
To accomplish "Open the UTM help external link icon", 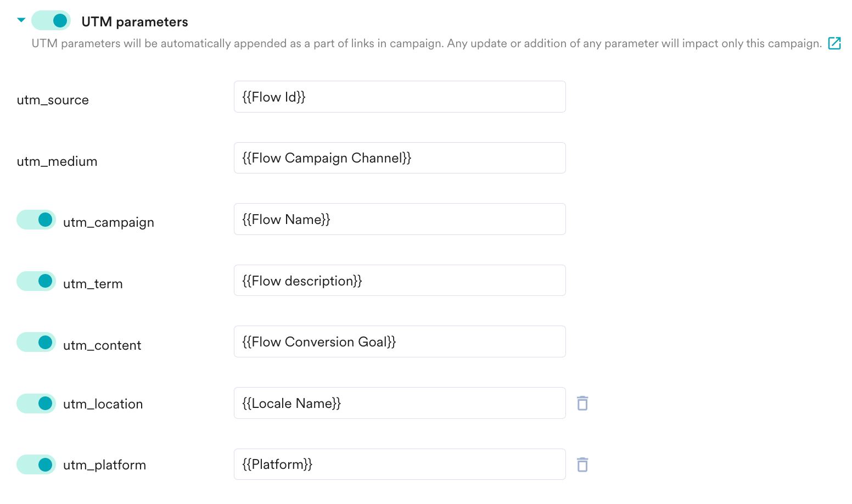I will 834,43.
